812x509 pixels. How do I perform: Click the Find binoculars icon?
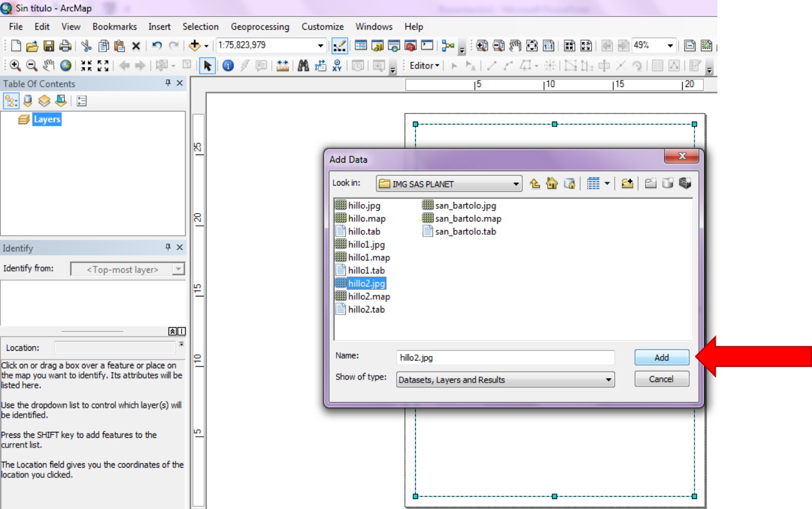click(303, 65)
